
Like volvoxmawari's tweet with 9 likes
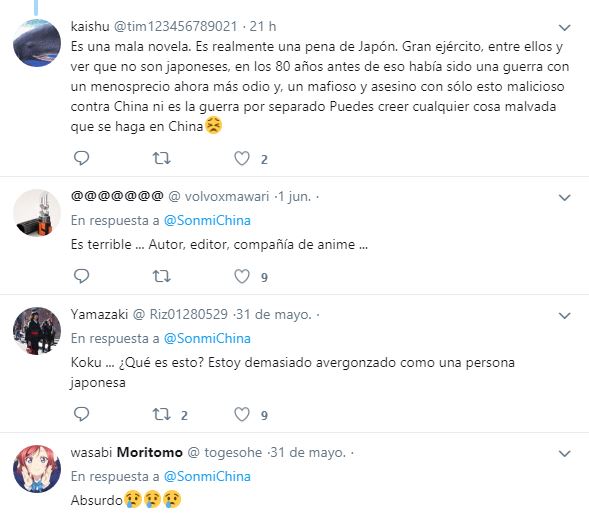point(242,277)
